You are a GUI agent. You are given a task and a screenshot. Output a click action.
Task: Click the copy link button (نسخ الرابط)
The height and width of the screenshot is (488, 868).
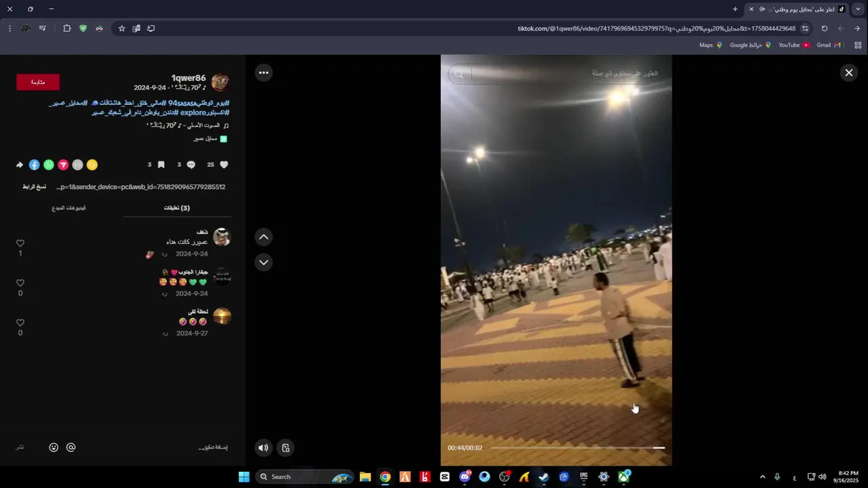click(34, 187)
